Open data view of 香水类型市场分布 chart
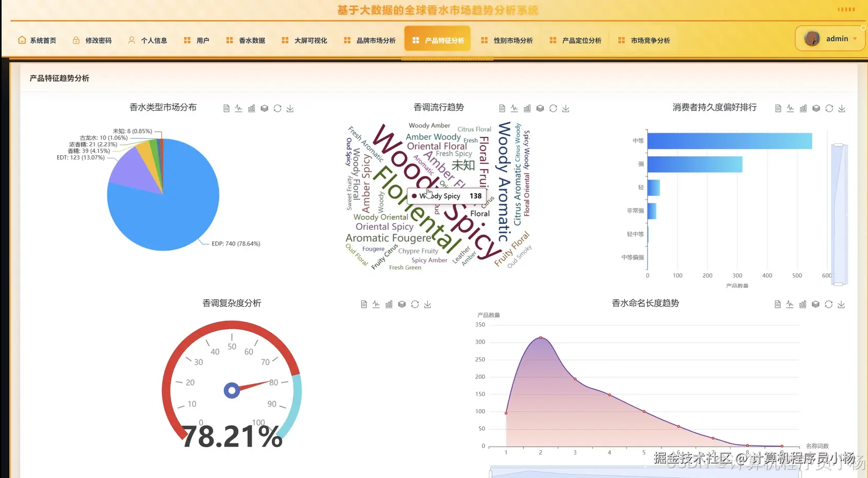Viewport: 868px width, 478px height. (226, 108)
